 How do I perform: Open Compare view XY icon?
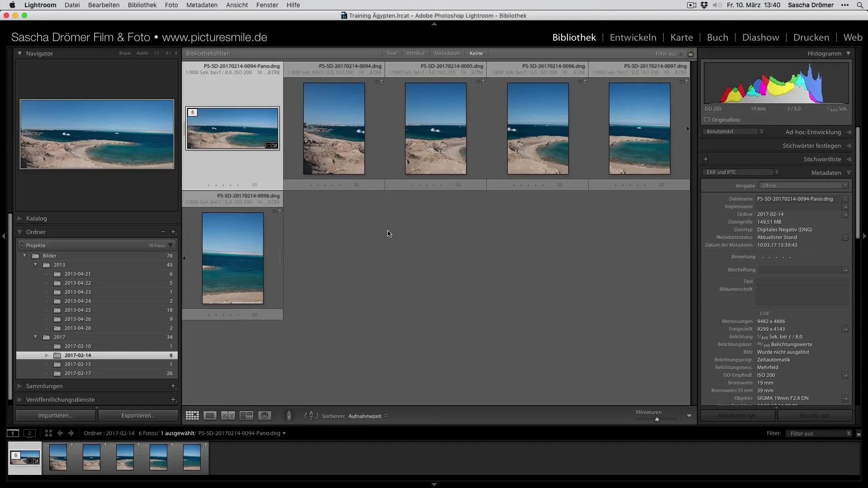click(x=228, y=416)
